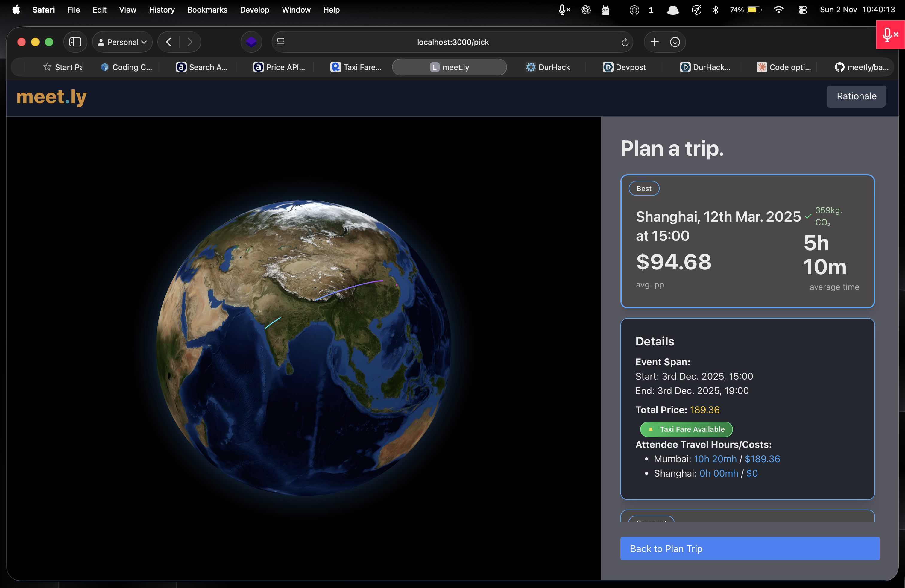Image resolution: width=905 pixels, height=588 pixels.
Task: Click the Rationale button
Action: tap(856, 96)
